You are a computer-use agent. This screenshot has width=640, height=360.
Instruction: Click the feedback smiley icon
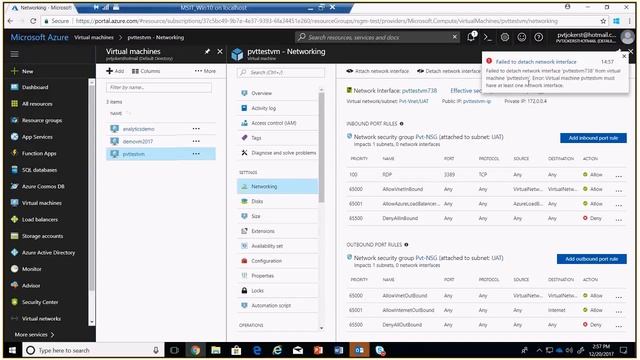point(522,37)
